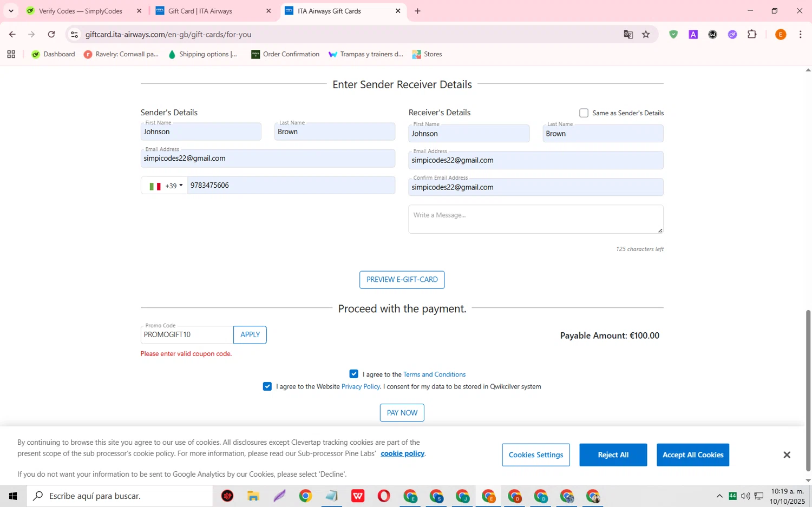Open the Dashboard bookmark
This screenshot has width=812, height=507.
[53, 54]
